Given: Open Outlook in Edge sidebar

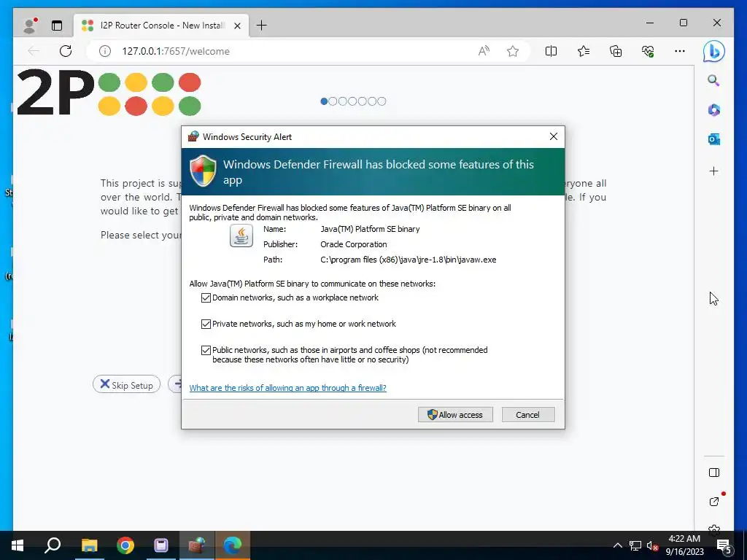Looking at the screenshot, I should tap(713, 139).
